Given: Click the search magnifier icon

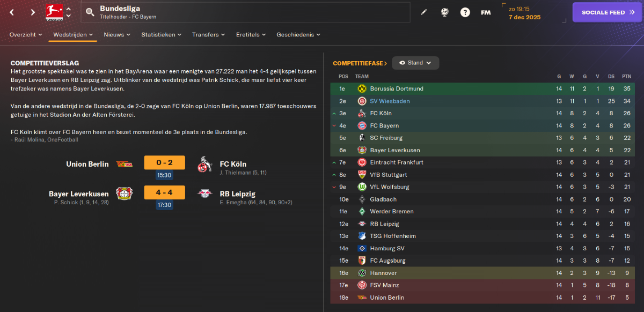Looking at the screenshot, I should (x=90, y=12).
